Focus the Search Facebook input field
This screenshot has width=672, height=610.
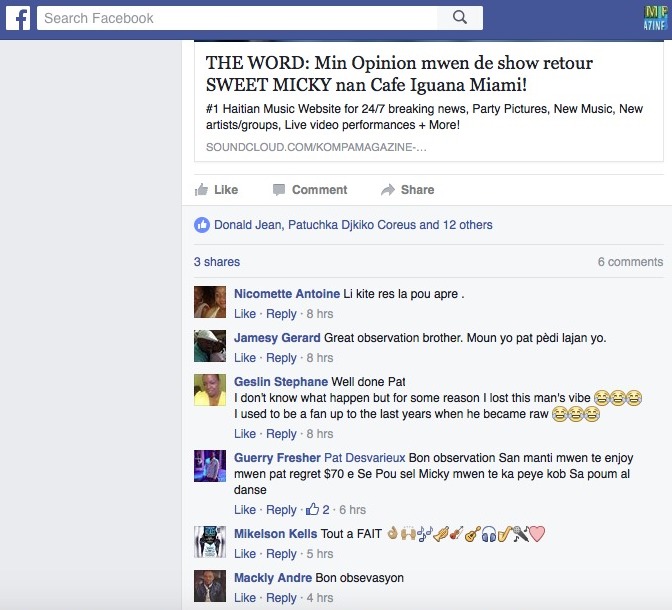237,18
